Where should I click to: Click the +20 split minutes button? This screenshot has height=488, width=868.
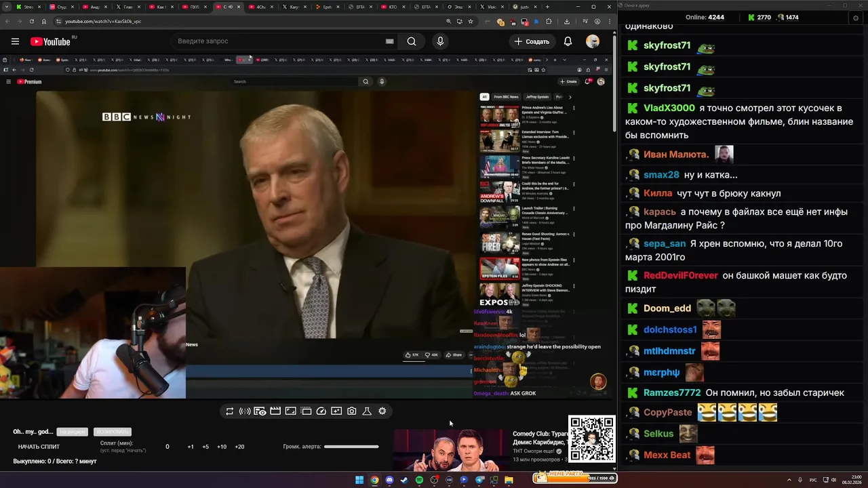tap(239, 447)
